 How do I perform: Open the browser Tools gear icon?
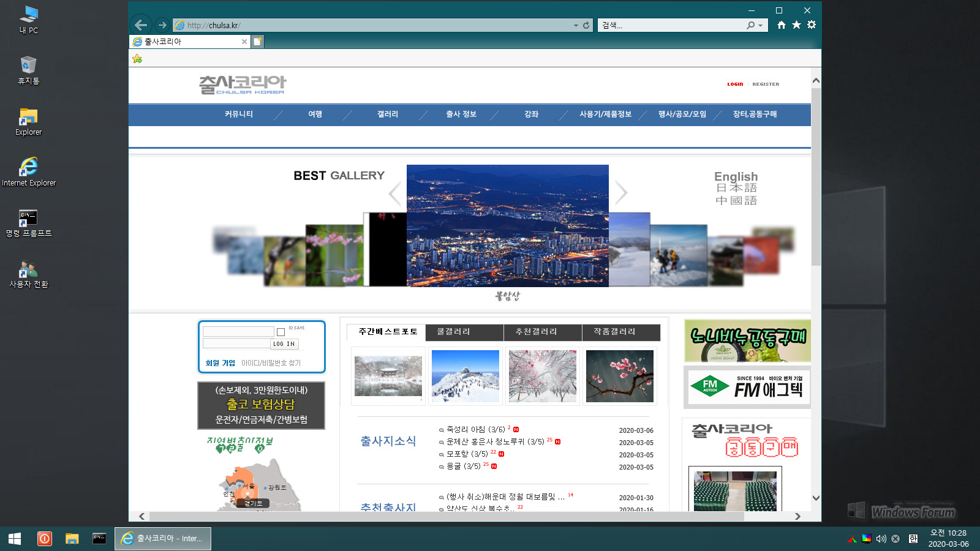(812, 25)
